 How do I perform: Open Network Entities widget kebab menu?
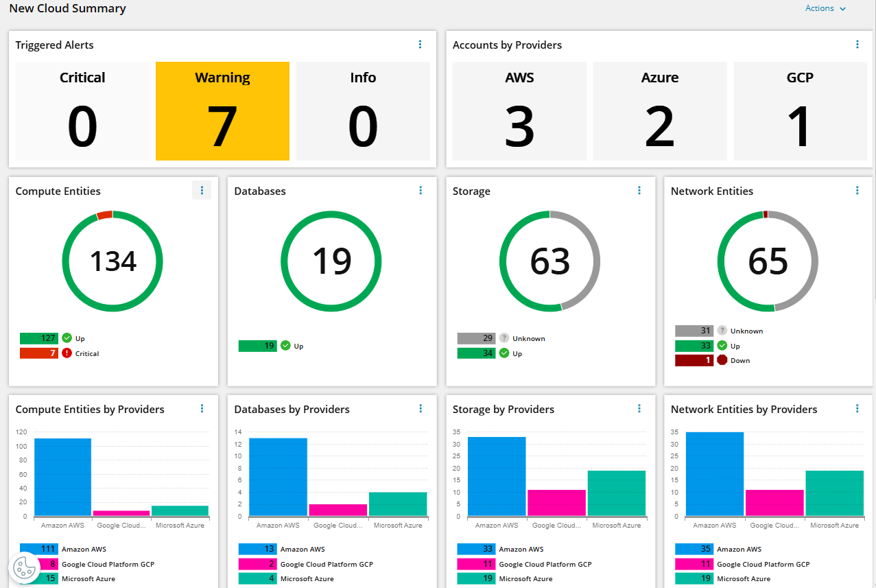click(857, 191)
